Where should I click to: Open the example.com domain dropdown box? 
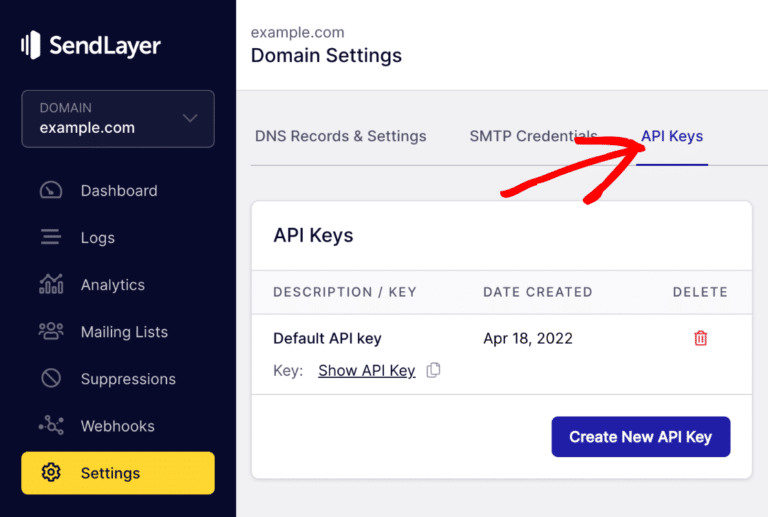117,118
